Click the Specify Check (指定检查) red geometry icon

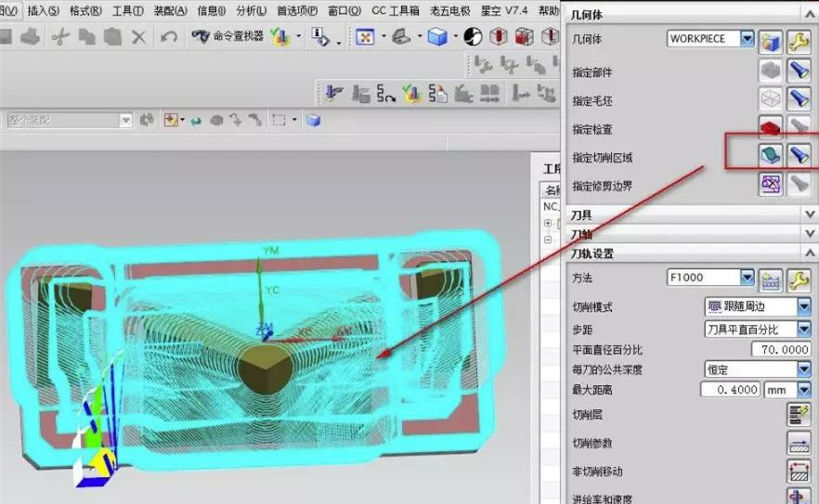(x=769, y=127)
